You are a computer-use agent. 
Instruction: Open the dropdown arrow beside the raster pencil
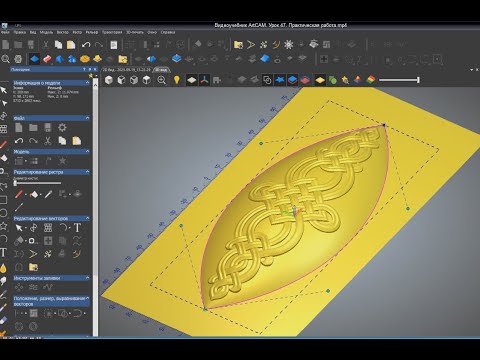point(26,194)
